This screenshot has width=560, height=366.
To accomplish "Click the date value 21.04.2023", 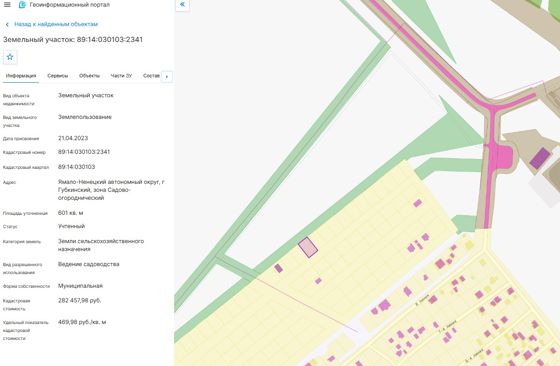I will [73, 138].
